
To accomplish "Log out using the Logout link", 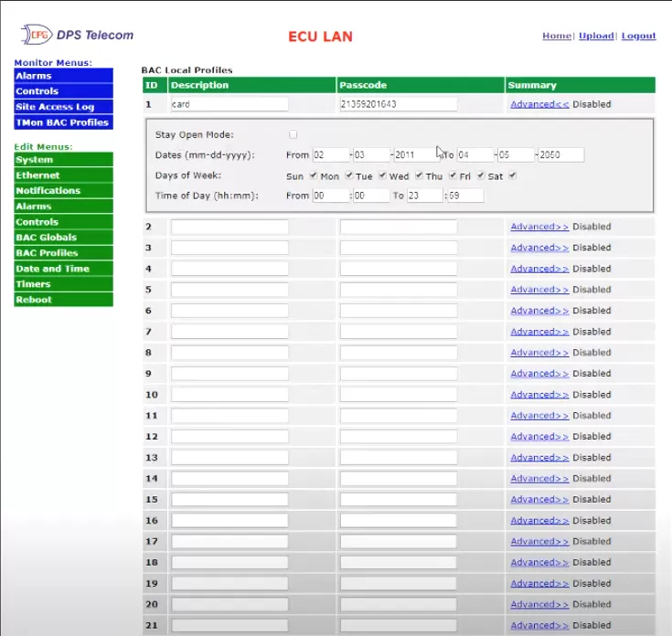I will [x=638, y=36].
